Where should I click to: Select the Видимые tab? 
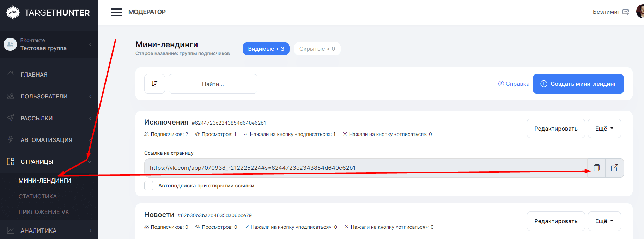click(266, 49)
